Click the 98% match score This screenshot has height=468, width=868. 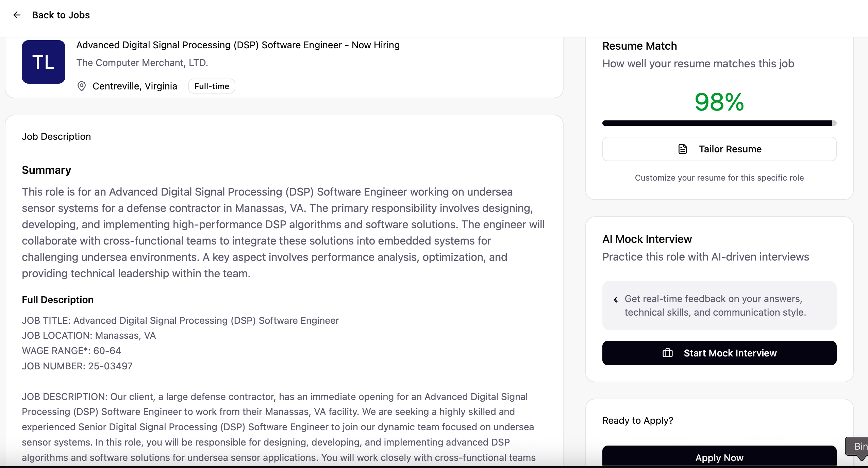(x=719, y=102)
